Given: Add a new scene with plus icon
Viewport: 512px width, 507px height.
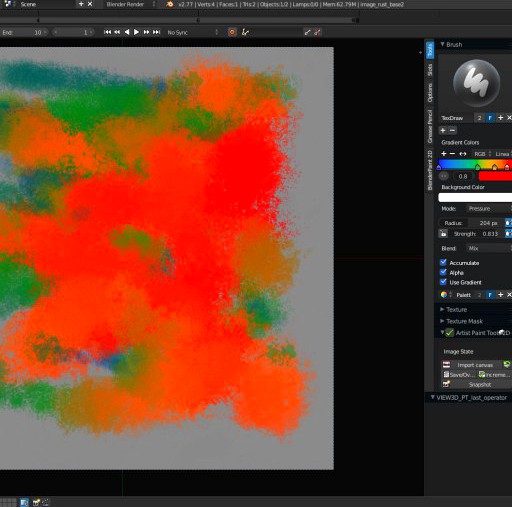Looking at the screenshot, I should [x=81, y=4].
